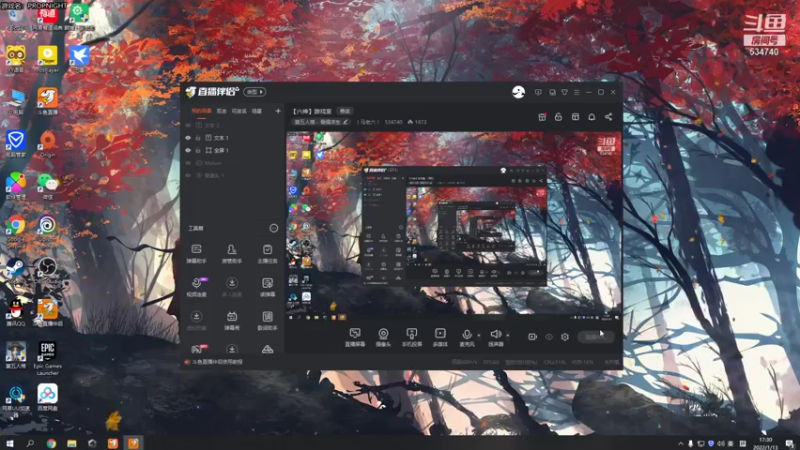Image resolution: width=800 pixels, height=450 pixels.
Task: Click the microphone (麦克风) icon
Action: (466, 337)
